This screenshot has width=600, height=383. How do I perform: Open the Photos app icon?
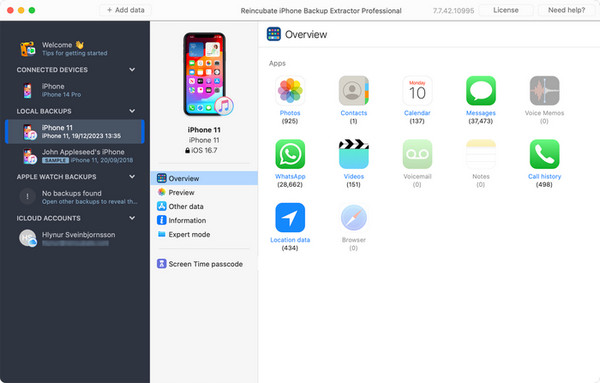click(x=290, y=91)
